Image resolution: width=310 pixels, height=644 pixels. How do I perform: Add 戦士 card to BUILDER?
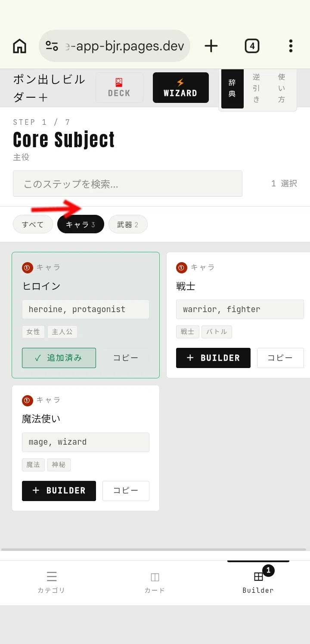(213, 358)
